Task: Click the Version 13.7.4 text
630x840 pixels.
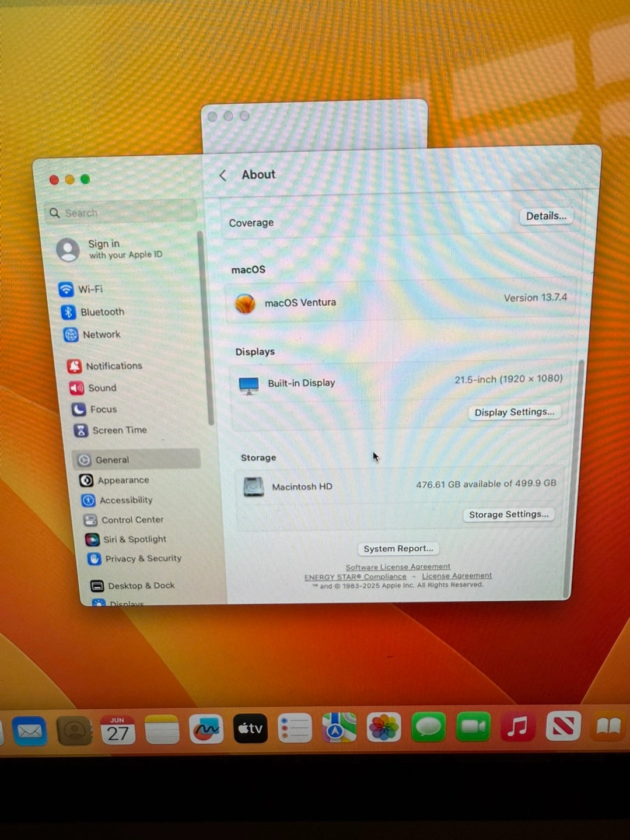Action: coord(535,297)
